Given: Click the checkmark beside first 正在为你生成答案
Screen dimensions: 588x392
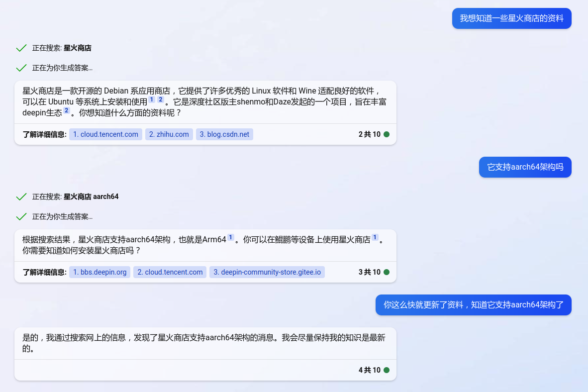Looking at the screenshot, I should coord(21,68).
